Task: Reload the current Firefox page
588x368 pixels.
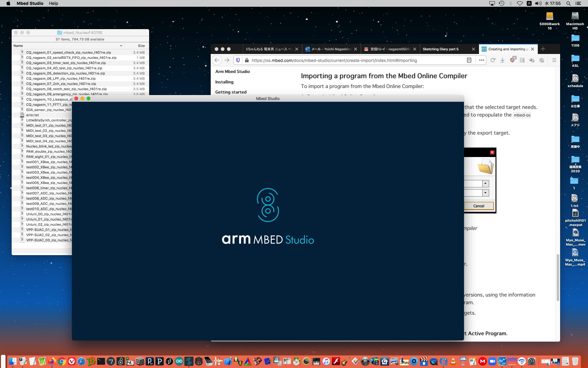Action: point(492,60)
